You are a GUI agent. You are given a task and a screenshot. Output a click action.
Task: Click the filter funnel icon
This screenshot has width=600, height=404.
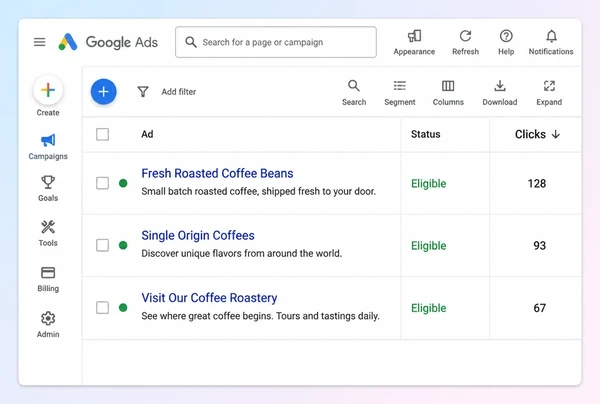pyautogui.click(x=143, y=91)
